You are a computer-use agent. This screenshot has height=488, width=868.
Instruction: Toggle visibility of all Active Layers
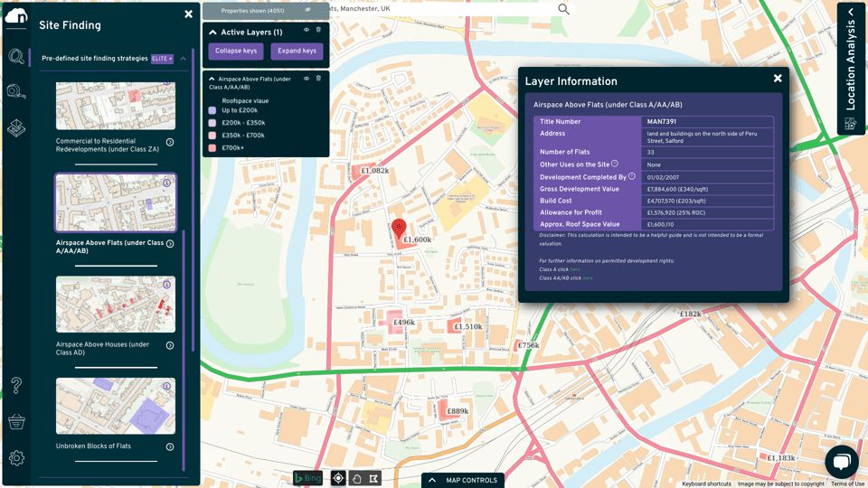coord(307,31)
